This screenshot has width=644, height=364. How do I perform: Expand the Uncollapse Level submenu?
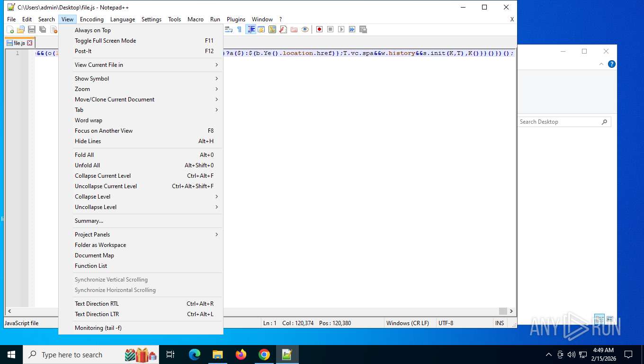click(141, 207)
